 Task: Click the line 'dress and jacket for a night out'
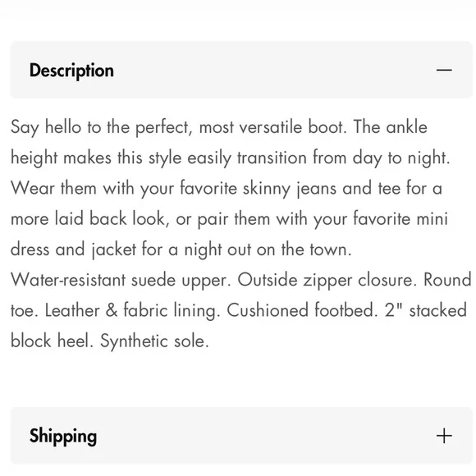pyautogui.click(x=181, y=249)
